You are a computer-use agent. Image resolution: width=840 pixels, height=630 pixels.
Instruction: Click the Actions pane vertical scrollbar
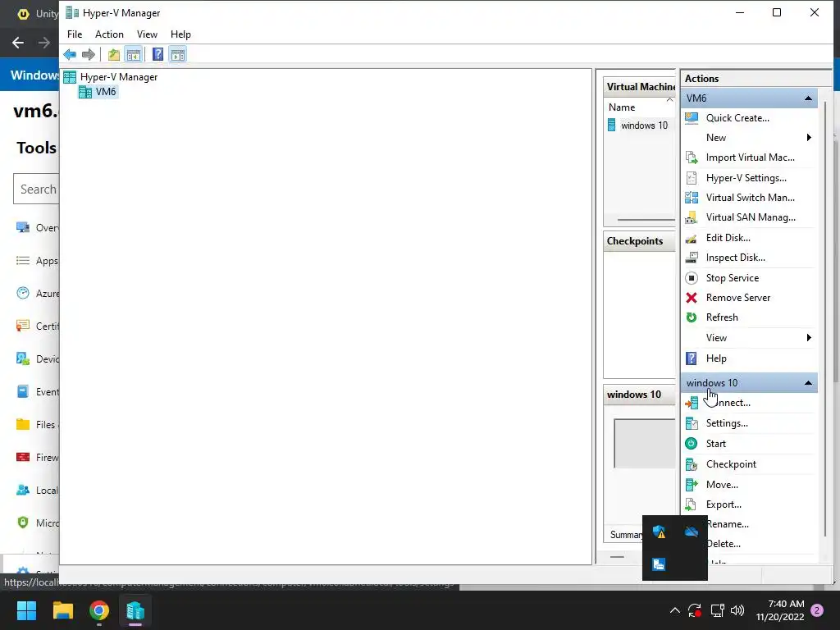pos(825,319)
